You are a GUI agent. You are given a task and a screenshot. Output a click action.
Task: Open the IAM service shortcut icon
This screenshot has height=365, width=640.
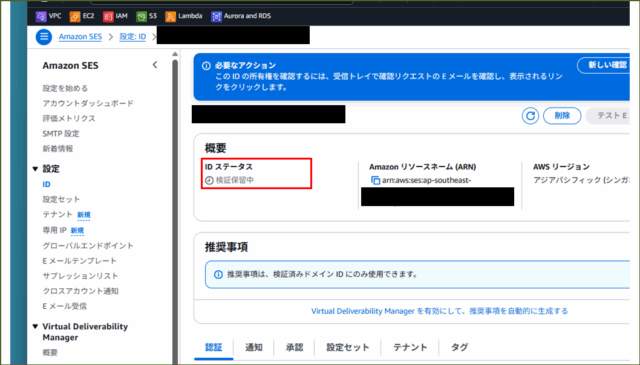click(108, 16)
